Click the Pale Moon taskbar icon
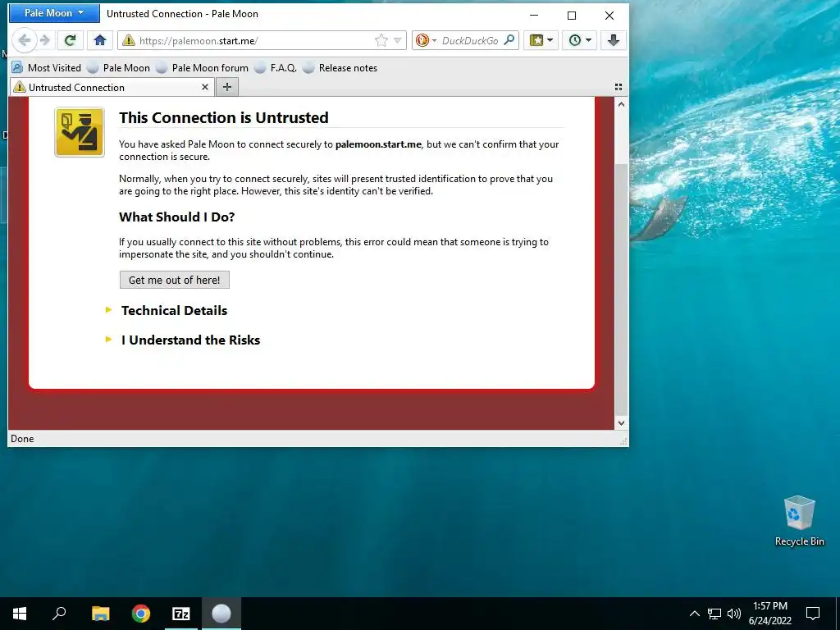Viewport: 840px width, 630px height. pos(221,614)
